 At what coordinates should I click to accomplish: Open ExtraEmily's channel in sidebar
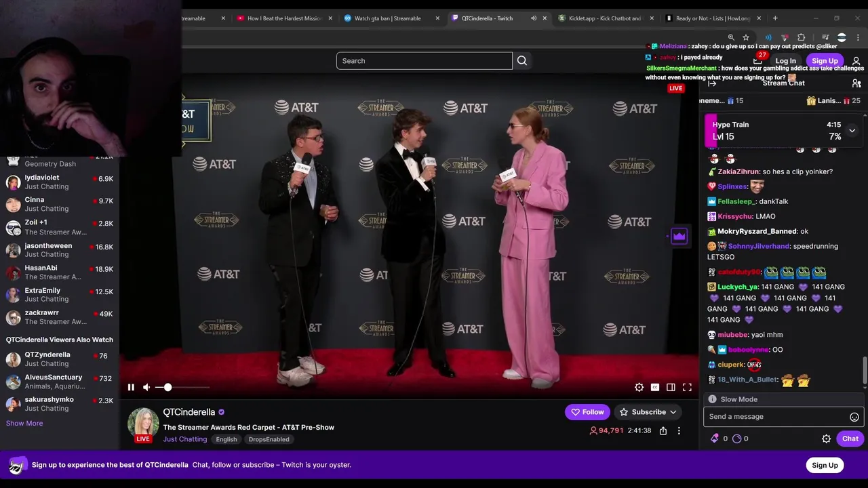pyautogui.click(x=60, y=295)
